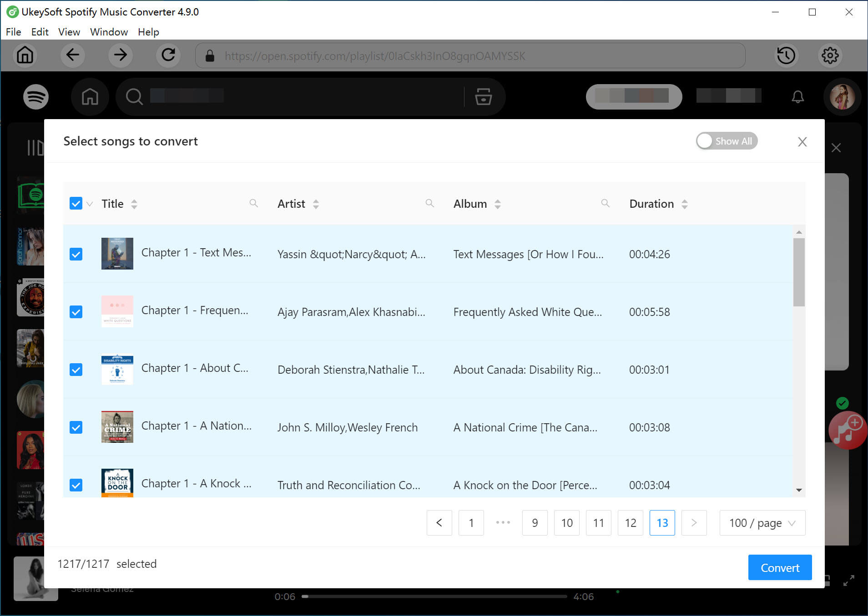The height and width of the screenshot is (616, 868).
Task: Open the Spotify browse icon
Action: point(484,96)
